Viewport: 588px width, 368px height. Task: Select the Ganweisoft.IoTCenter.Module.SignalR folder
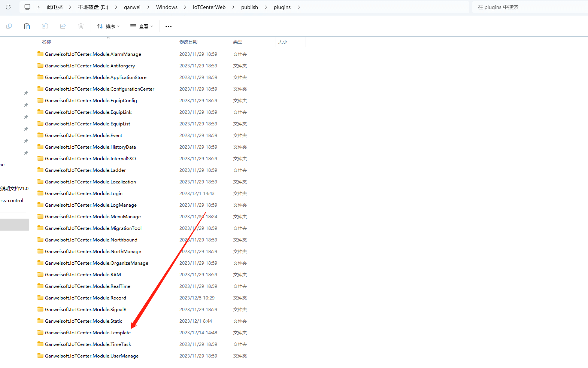86,310
